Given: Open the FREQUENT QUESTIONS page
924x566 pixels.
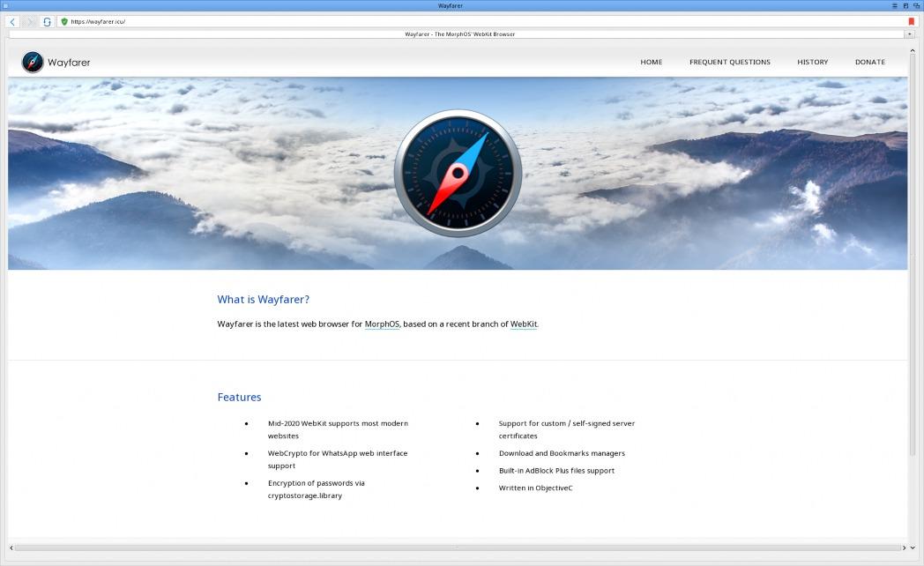Looking at the screenshot, I should (x=729, y=62).
